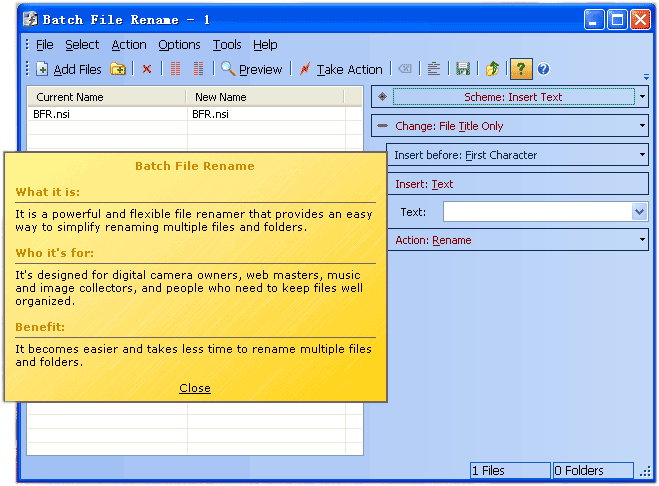This screenshot has width=659, height=486.
Task: Open the Help menu
Action: 265,45
